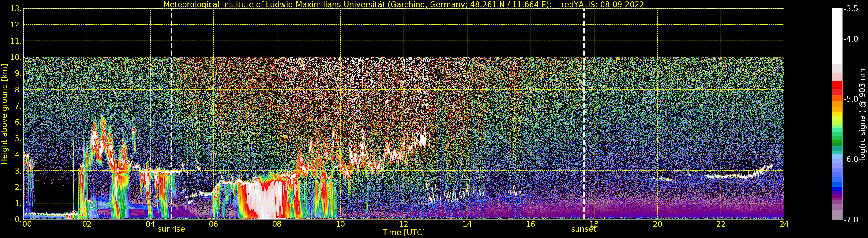Click the time axis tick label 24
The image size is (868, 238).
coord(784,224)
